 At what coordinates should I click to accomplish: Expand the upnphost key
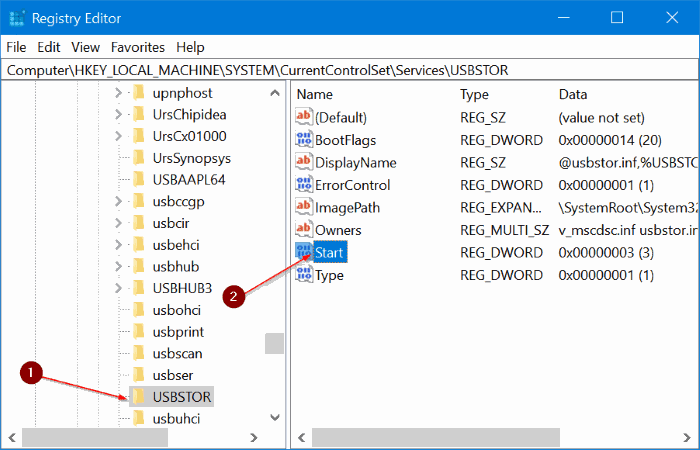pos(118,93)
